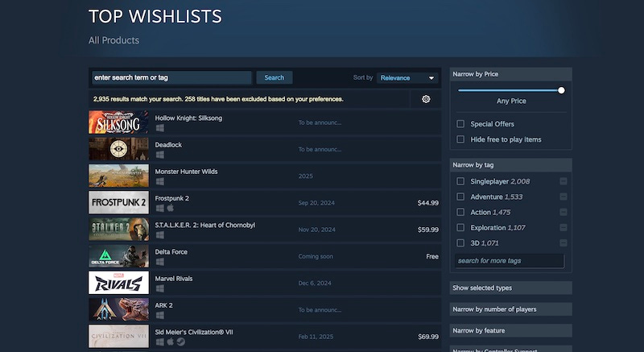Open the Frostpunk 2 title link
Viewport: 644px width, 352px height.
[x=171, y=198]
